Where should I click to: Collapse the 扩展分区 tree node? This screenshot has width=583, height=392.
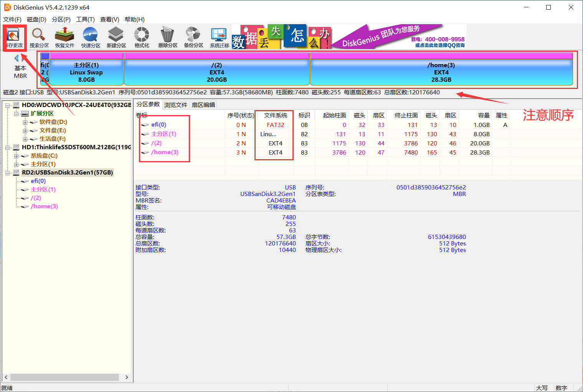coord(17,114)
